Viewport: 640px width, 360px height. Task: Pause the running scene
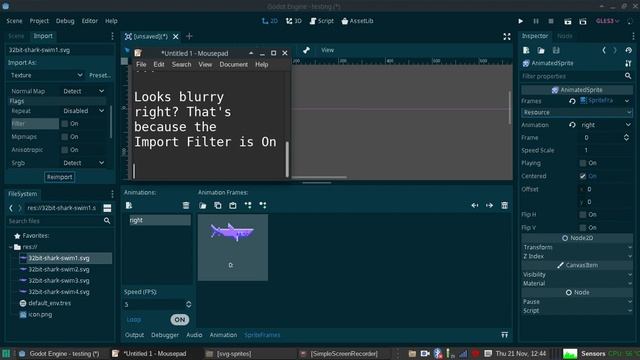[536, 21]
